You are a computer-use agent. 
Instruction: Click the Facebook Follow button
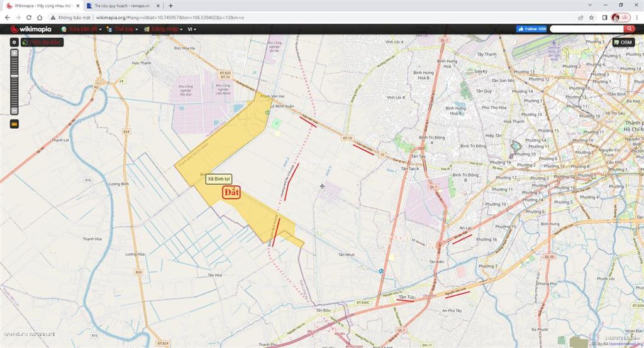point(531,29)
